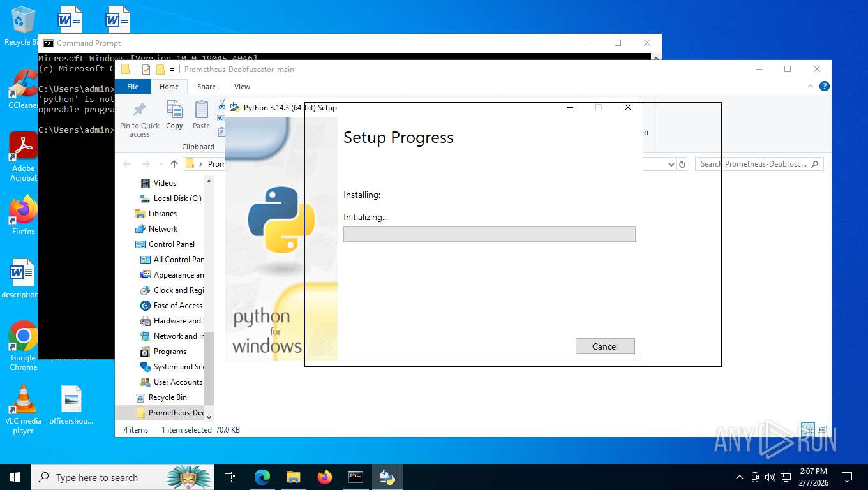Open Explorer Help icon
The height and width of the screenshot is (490, 868).
(x=825, y=86)
